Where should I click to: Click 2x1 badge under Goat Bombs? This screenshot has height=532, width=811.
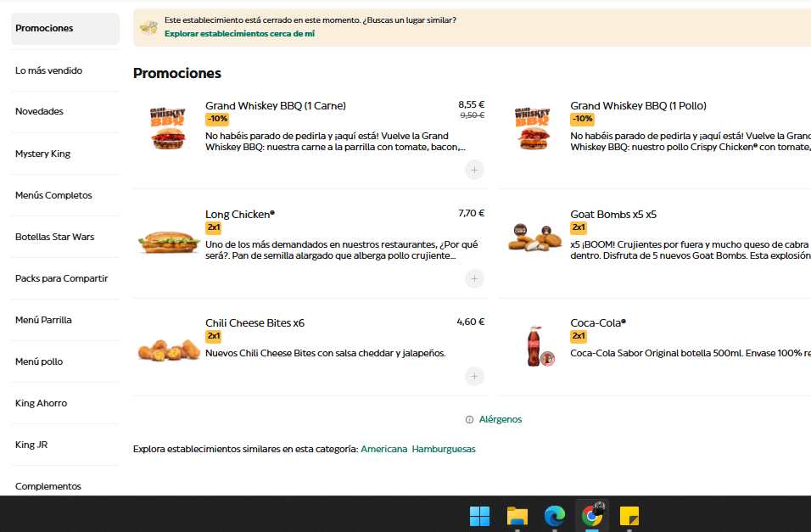click(579, 227)
